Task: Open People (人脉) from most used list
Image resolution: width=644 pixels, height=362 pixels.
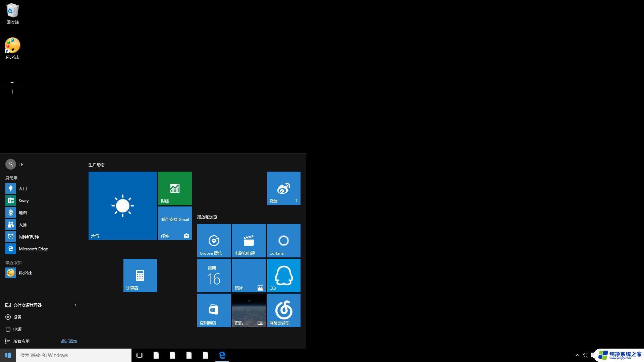Action: 42,225
